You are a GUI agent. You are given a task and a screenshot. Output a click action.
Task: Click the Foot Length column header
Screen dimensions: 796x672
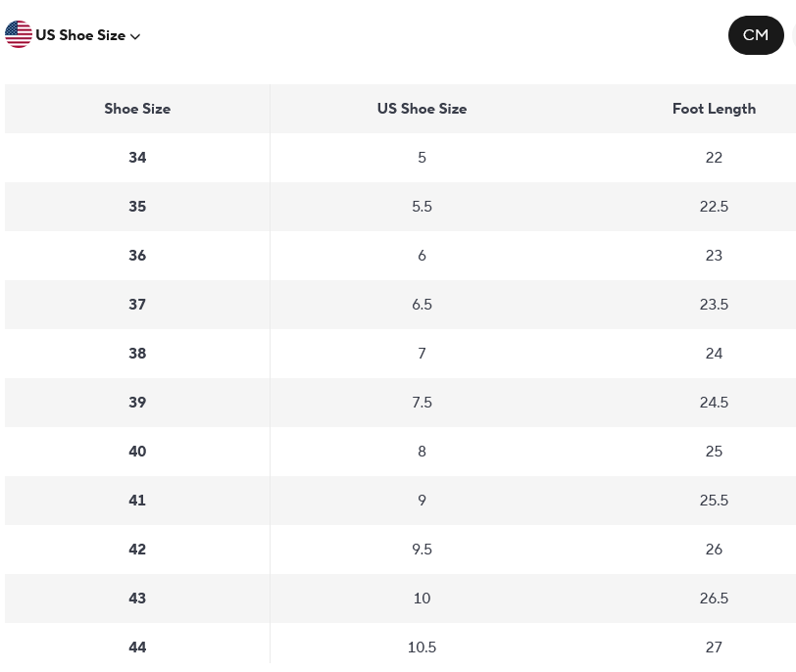coord(714,109)
